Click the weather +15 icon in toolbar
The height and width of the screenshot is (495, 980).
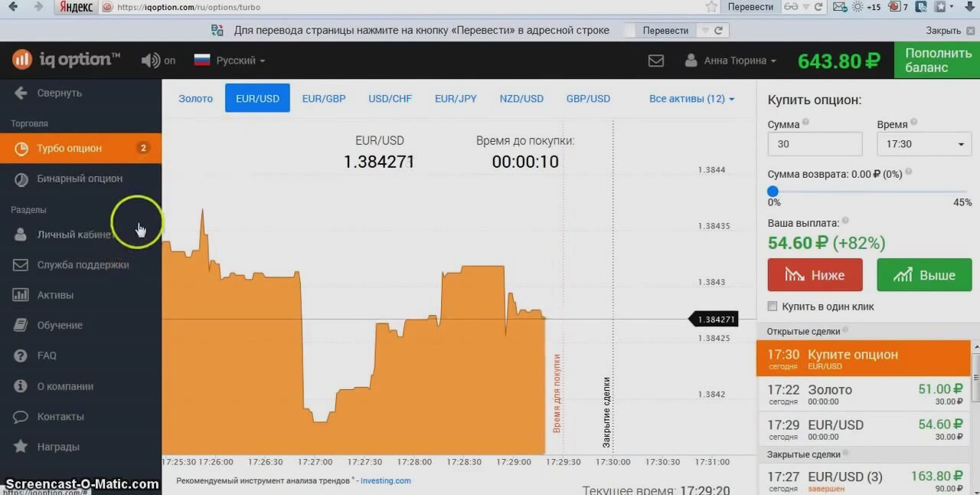click(866, 7)
